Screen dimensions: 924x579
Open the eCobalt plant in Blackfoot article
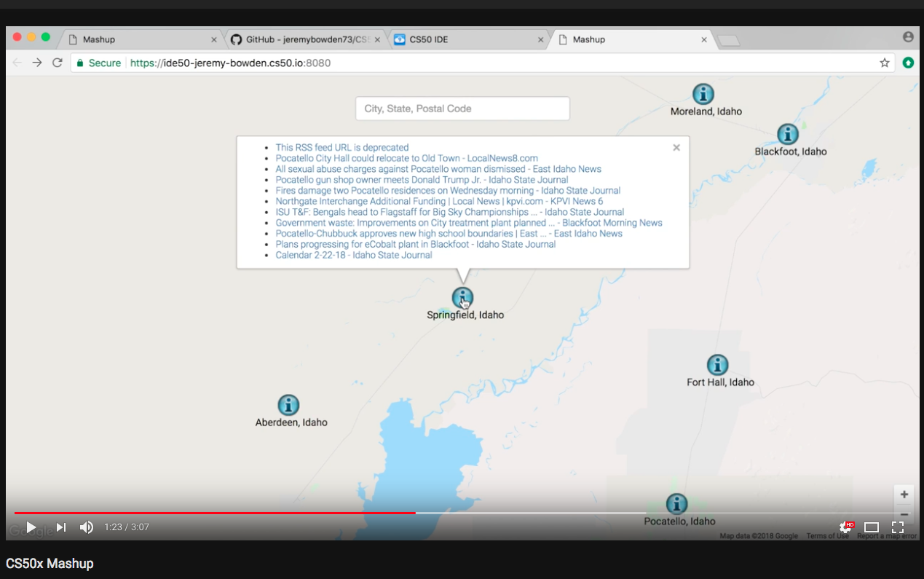pyautogui.click(x=416, y=245)
